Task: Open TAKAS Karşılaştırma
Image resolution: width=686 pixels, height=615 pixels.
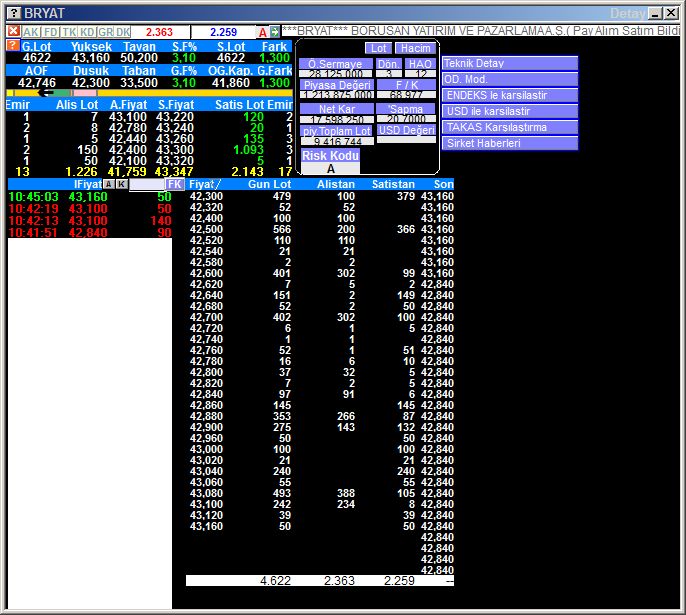Action: (510, 127)
